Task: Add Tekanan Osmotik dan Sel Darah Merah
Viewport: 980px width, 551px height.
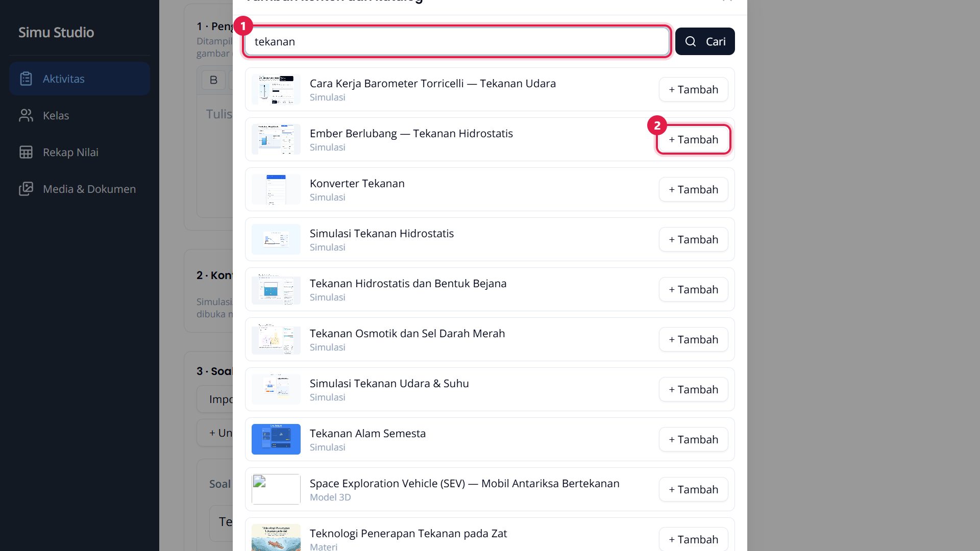Action: (x=693, y=339)
